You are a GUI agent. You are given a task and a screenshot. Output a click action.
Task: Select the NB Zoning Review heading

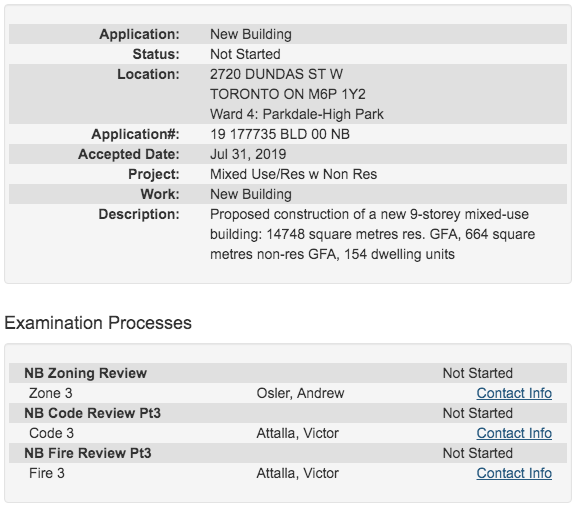pos(85,373)
